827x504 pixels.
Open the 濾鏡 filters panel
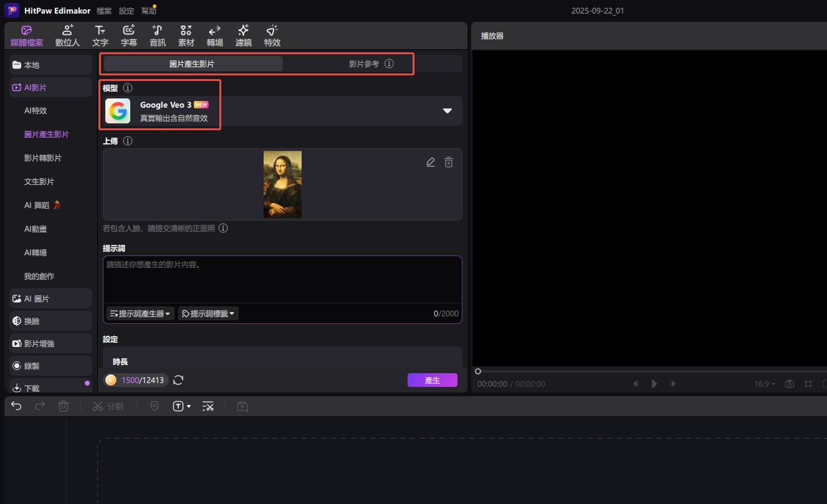point(243,36)
